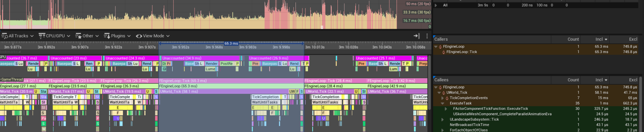Screen dimensions: 644x132
Task: Click the flame icon next to UWorld_Tick in Callees
Action: (x=443, y=93)
